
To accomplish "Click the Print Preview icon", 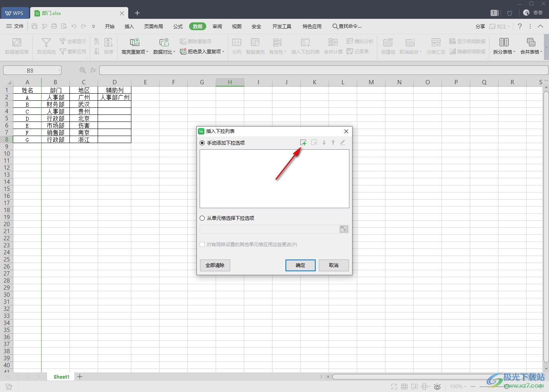I will [x=64, y=26].
